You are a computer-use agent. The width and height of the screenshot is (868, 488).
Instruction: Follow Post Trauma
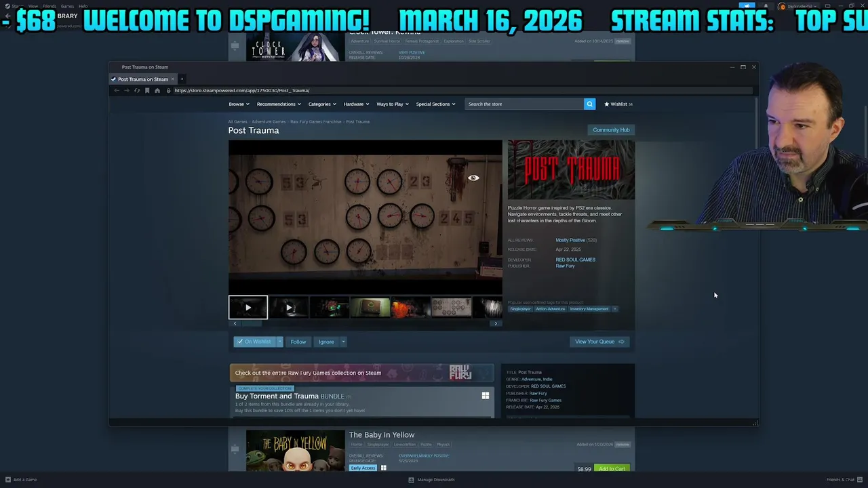click(298, 342)
